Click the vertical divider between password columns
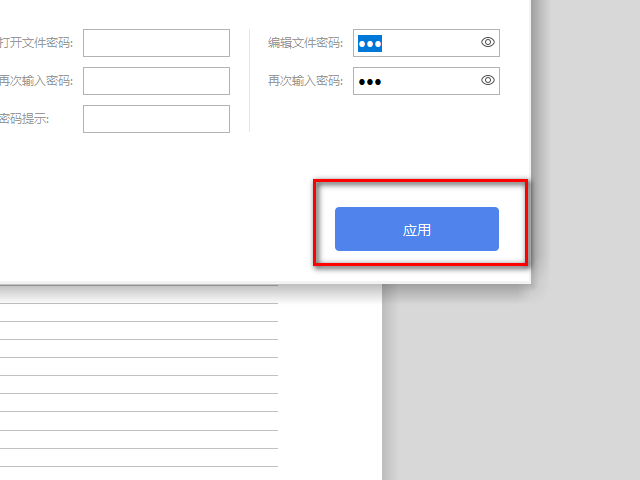Viewport: 640px width, 480px height. pos(249,80)
